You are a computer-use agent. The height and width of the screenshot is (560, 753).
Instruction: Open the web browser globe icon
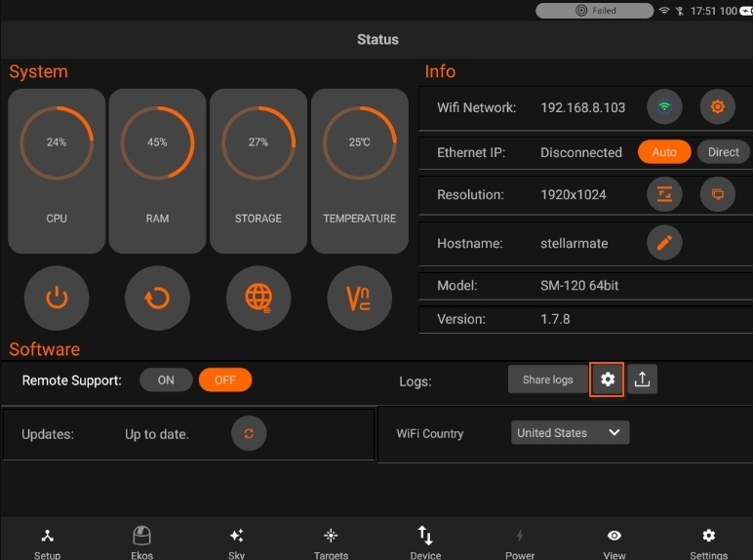pyautogui.click(x=258, y=298)
